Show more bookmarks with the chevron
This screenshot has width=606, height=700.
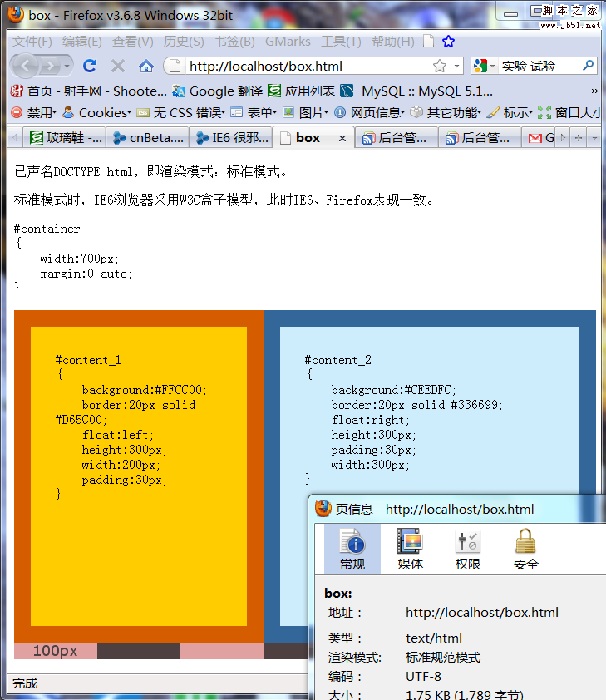(x=594, y=91)
